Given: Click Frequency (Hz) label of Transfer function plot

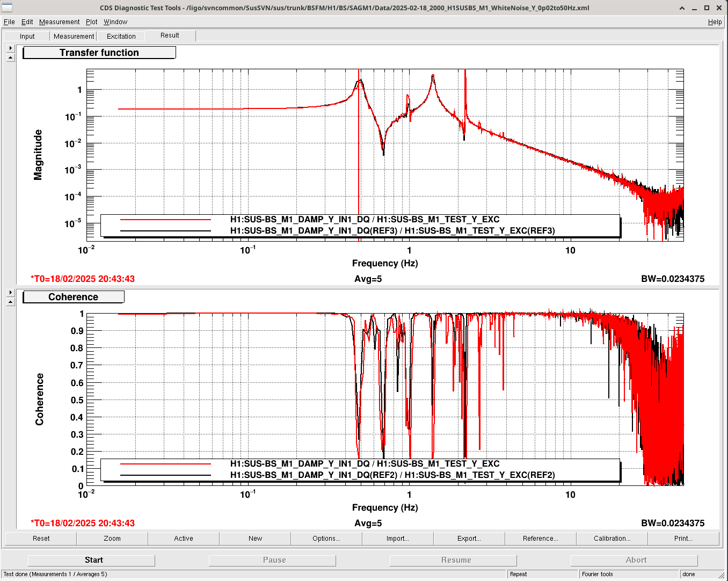Looking at the screenshot, I should coord(385,263).
